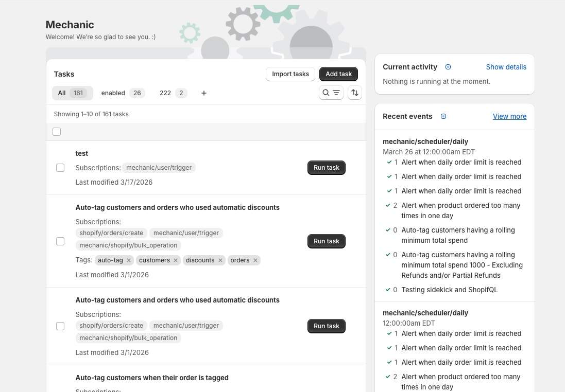Image resolution: width=565 pixels, height=392 pixels.
Task: Select the first Auto-tag customers task checkbox
Action: (60, 241)
